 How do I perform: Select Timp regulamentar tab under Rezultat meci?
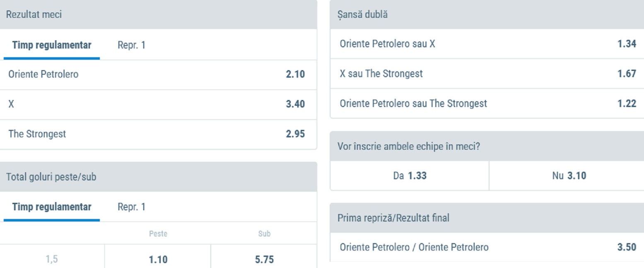pos(52,45)
